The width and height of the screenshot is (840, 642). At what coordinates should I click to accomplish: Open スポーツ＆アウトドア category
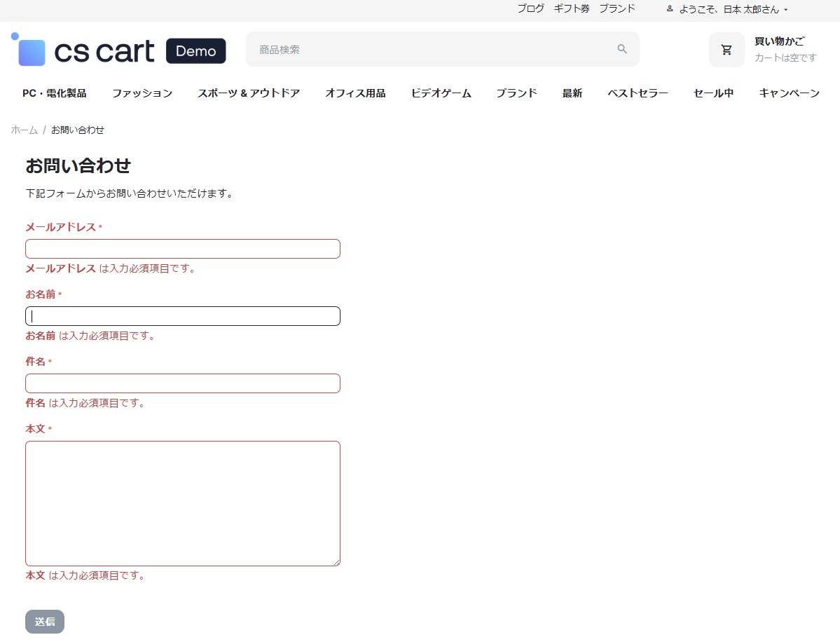pyautogui.click(x=249, y=93)
